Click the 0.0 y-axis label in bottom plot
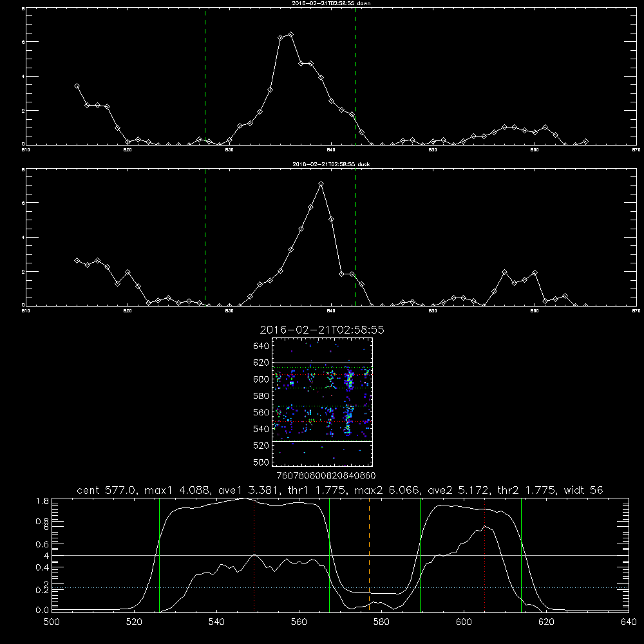Screen dimensions: 644x644 pyautogui.click(x=43, y=611)
